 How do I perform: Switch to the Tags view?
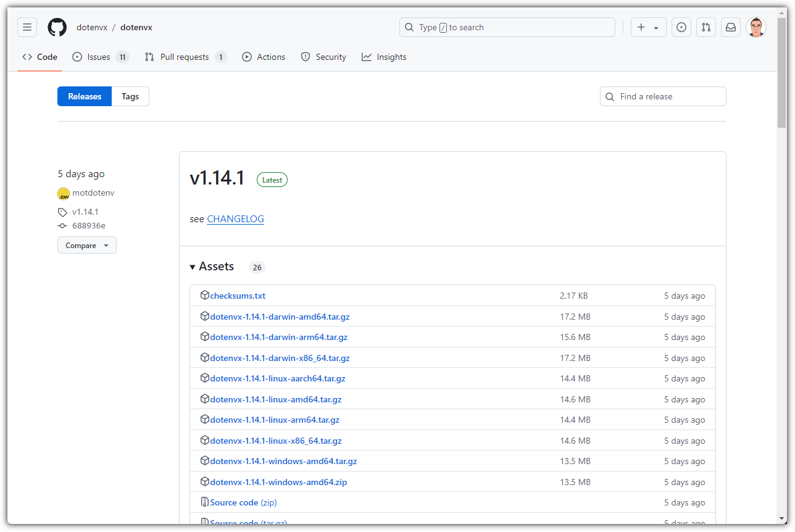coord(130,96)
